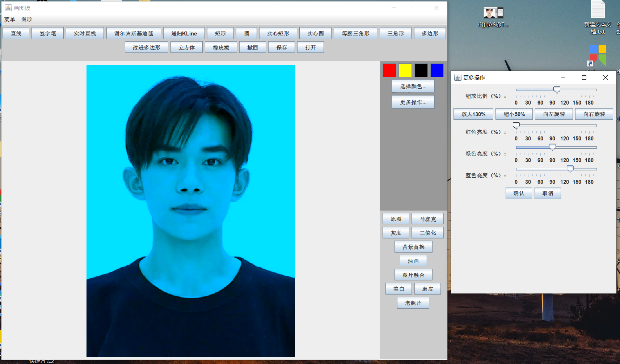
Task: Click the 改进多边形 button
Action: coord(147,47)
